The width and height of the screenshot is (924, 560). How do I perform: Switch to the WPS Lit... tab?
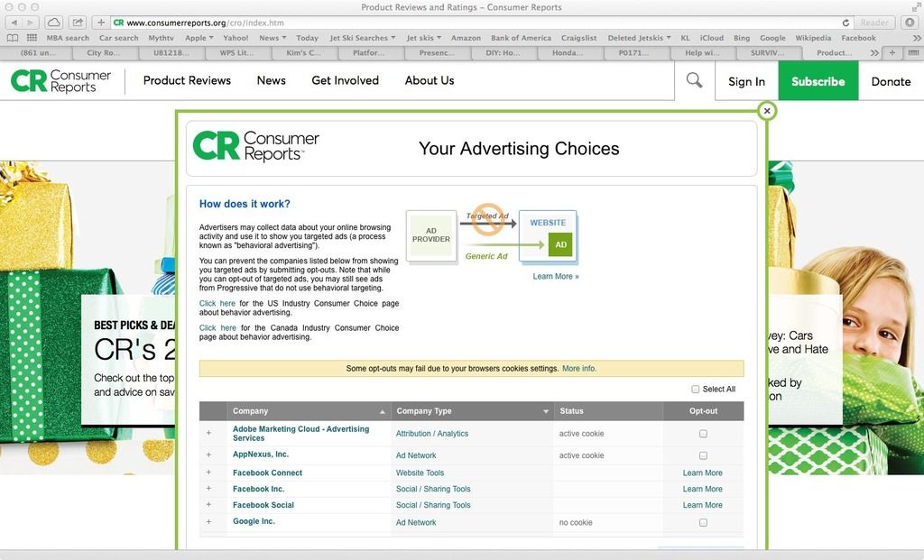(238, 52)
